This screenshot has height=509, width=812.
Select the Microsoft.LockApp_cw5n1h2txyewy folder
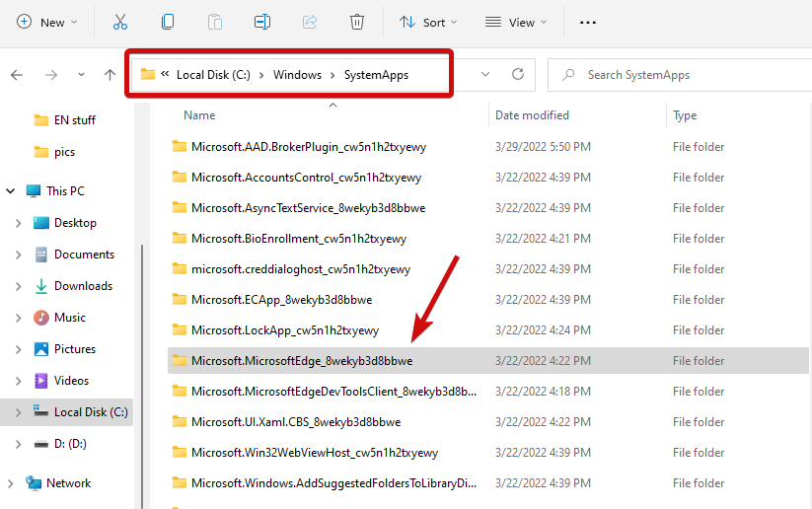(284, 330)
